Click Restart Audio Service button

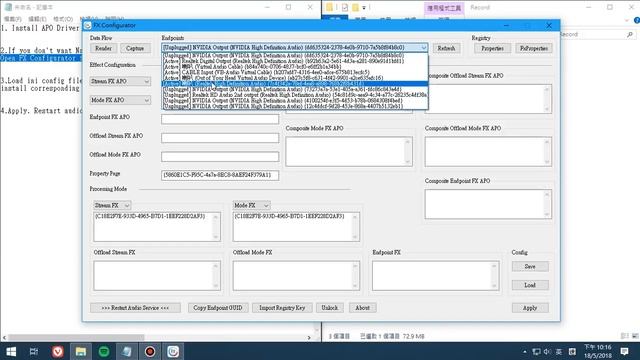click(135, 308)
